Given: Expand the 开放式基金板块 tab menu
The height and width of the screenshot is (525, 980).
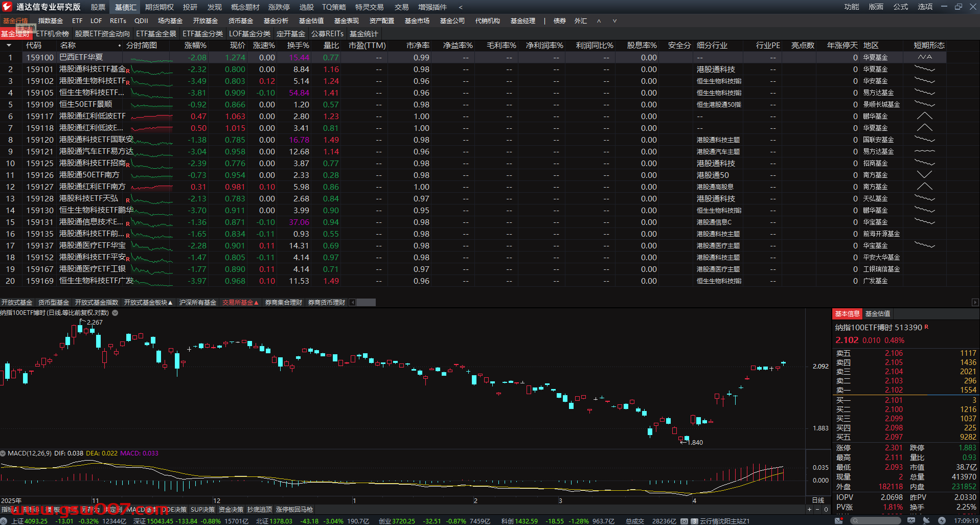Looking at the screenshot, I should click(x=148, y=303).
